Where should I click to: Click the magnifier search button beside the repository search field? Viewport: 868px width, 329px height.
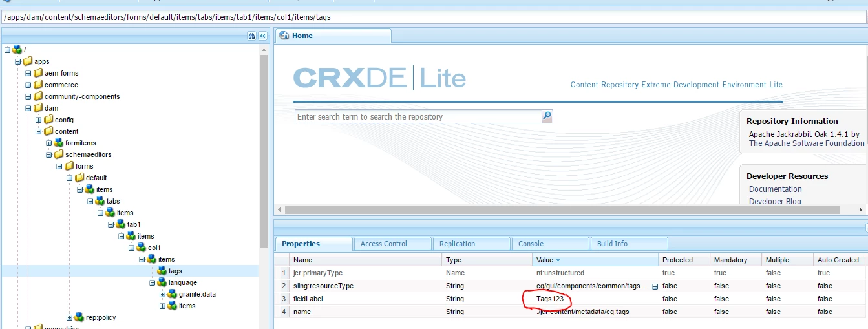547,116
